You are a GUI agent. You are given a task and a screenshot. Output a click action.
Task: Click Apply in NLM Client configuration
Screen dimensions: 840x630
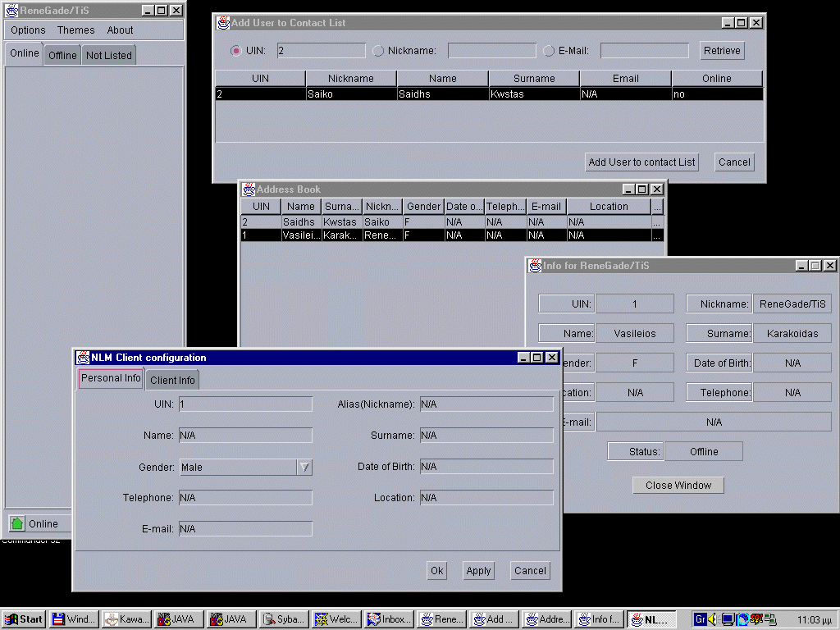coord(478,571)
